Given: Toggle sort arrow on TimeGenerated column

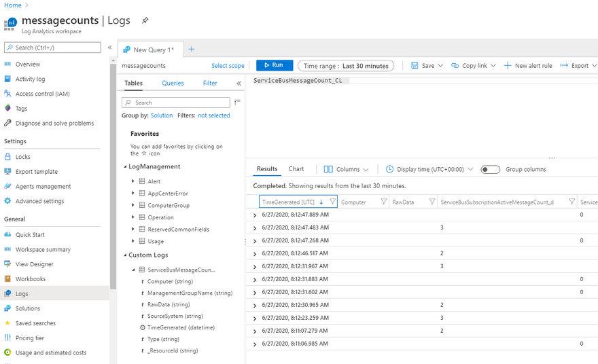Looking at the screenshot, I should [x=321, y=202].
